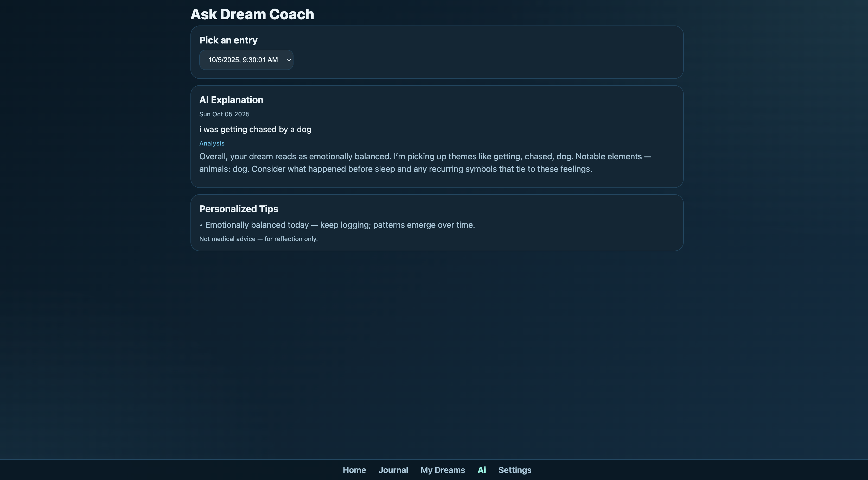Click the blue Analysis label
Screen dimensions: 868x480
tap(212, 143)
